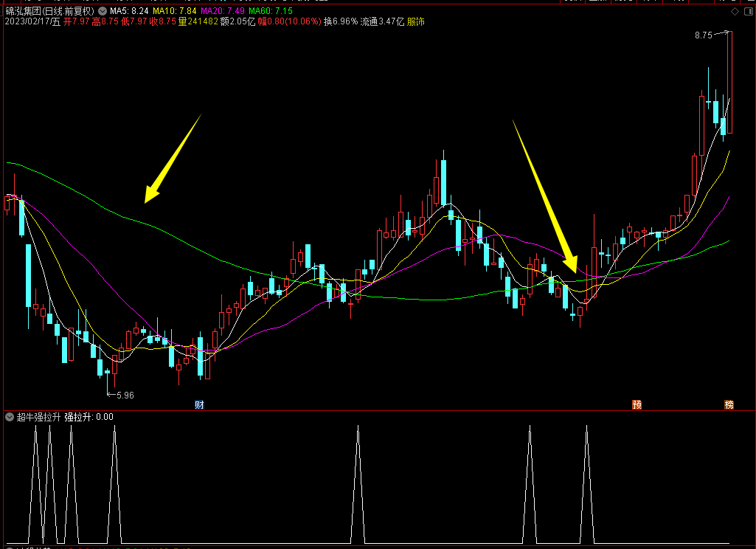Select the MA10: 7.84 yellow label
The image size is (756, 549).
[175, 11]
